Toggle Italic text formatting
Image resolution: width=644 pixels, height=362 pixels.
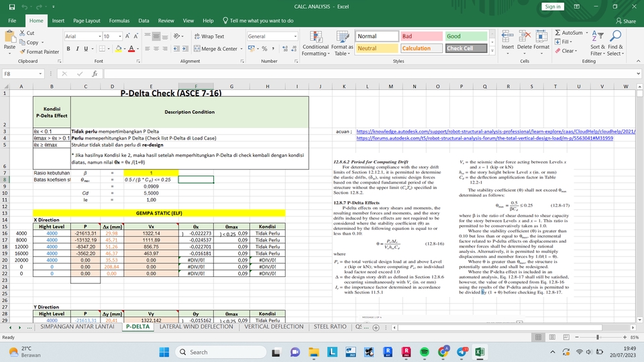coord(77,49)
